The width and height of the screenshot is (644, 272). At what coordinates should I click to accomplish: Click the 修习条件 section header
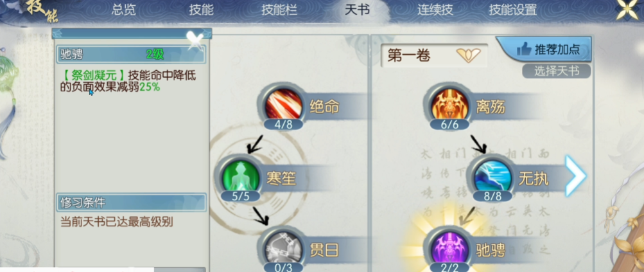pyautogui.click(x=131, y=203)
